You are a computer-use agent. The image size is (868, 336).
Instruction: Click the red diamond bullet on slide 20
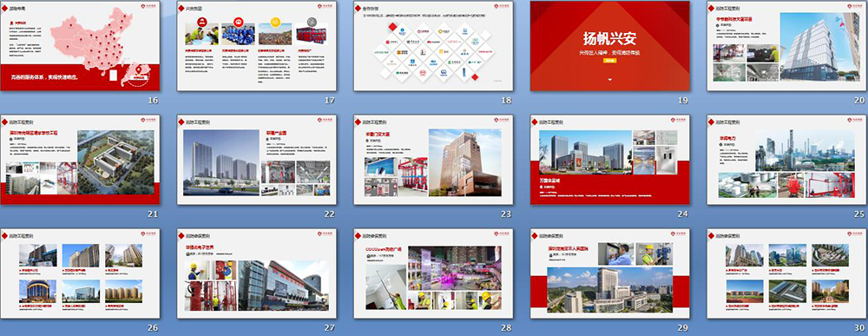tap(712, 9)
